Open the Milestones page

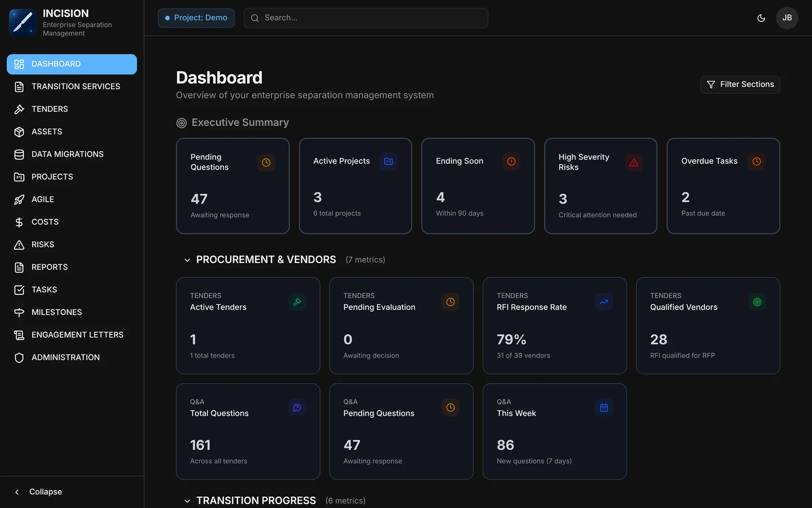pos(72,312)
